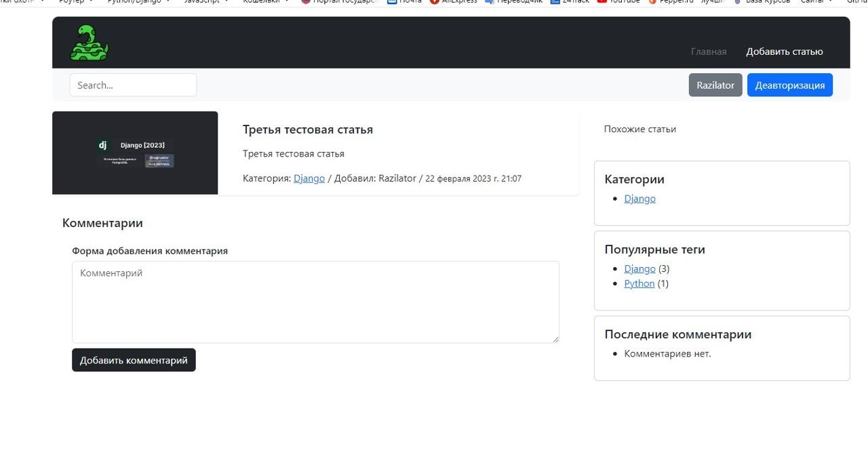
Task: Open the Razilator profile button
Action: point(715,85)
